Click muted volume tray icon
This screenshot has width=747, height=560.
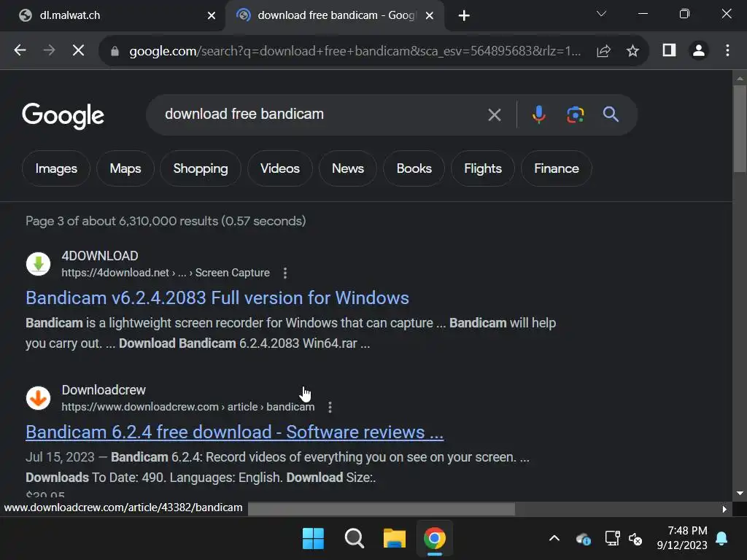[x=635, y=539]
